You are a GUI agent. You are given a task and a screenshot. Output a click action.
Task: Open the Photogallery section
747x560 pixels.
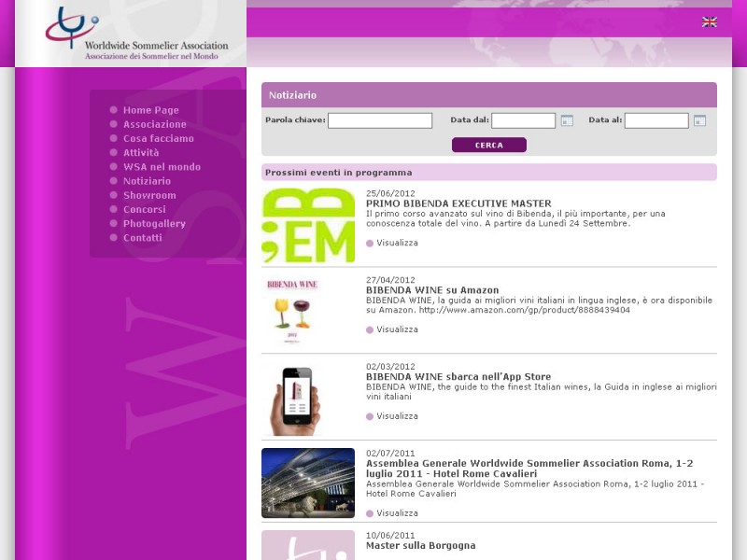[x=154, y=223]
